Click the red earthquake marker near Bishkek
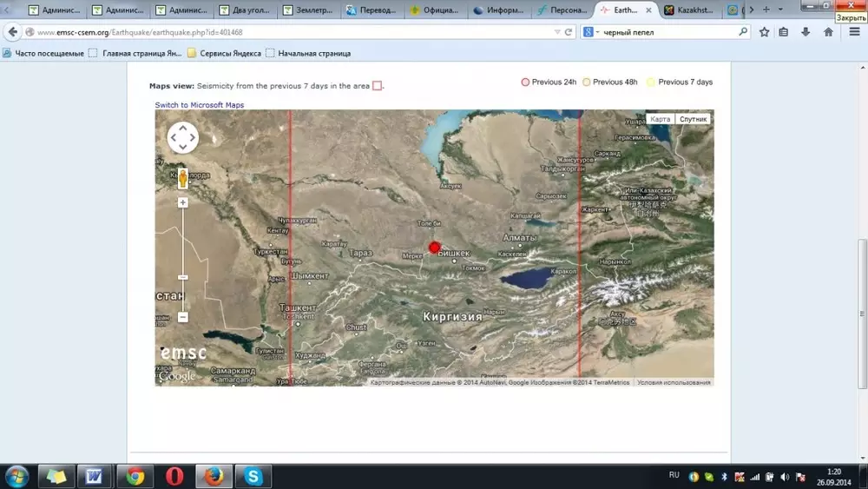The width and height of the screenshot is (868, 489). pos(435,248)
